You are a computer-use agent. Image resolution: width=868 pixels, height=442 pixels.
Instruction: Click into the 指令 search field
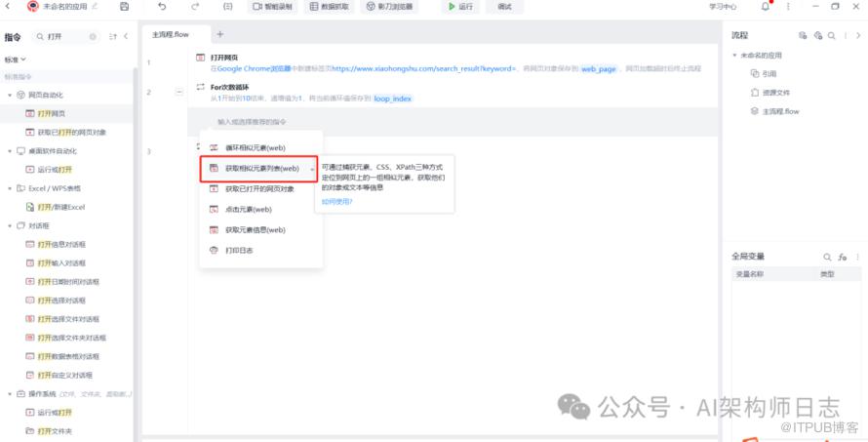(66, 36)
